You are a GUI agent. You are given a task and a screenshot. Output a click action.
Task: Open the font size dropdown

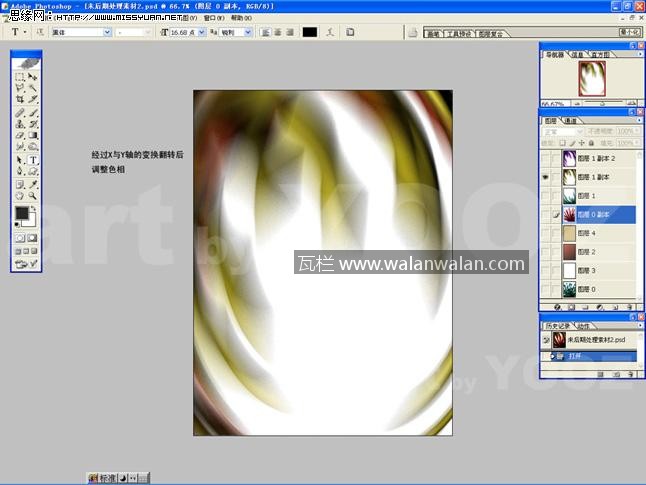coord(202,32)
